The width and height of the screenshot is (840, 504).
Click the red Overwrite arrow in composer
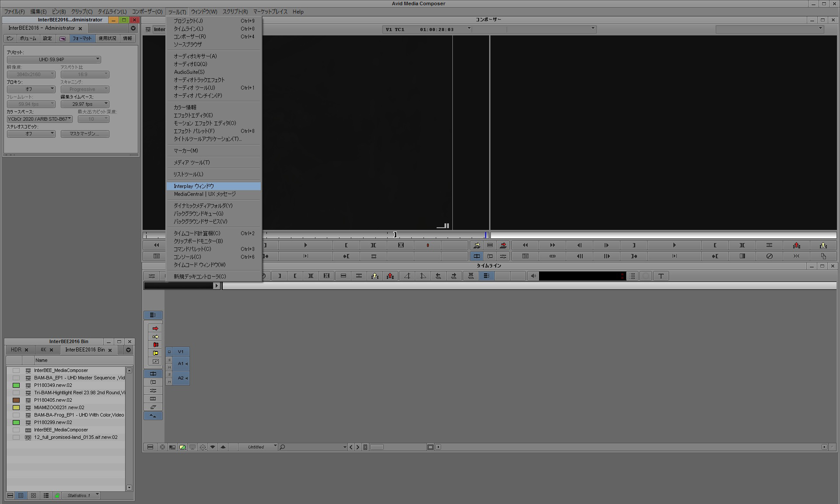503,245
